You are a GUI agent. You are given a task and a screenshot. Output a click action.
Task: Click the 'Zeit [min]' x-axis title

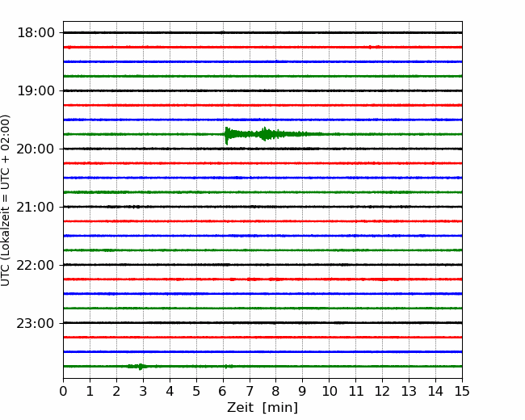(x=262, y=408)
